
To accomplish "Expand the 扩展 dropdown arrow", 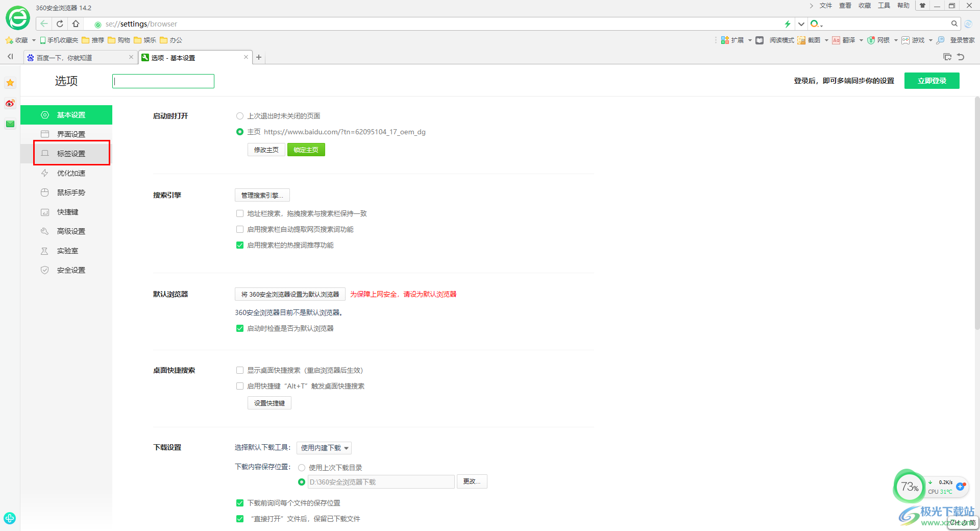I will tap(750, 40).
